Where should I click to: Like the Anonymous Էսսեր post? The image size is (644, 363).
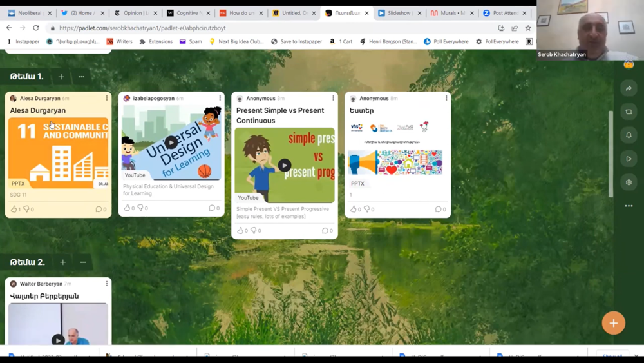(x=354, y=209)
